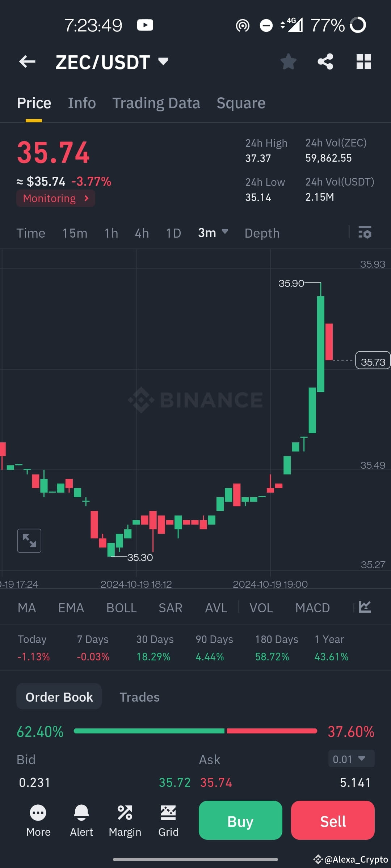Viewport: 391px width, 868px height.
Task: Open the More options menu
Action: 38,820
